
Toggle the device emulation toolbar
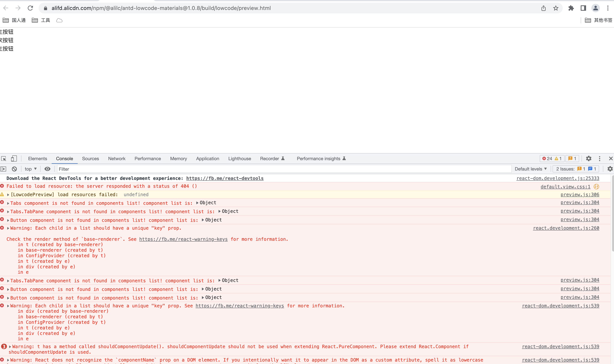[14, 159]
